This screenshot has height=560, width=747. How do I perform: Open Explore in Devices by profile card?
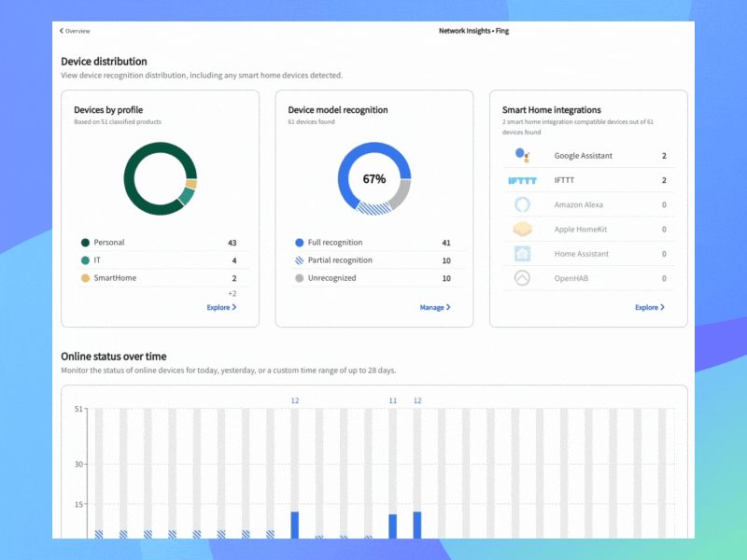pos(221,308)
